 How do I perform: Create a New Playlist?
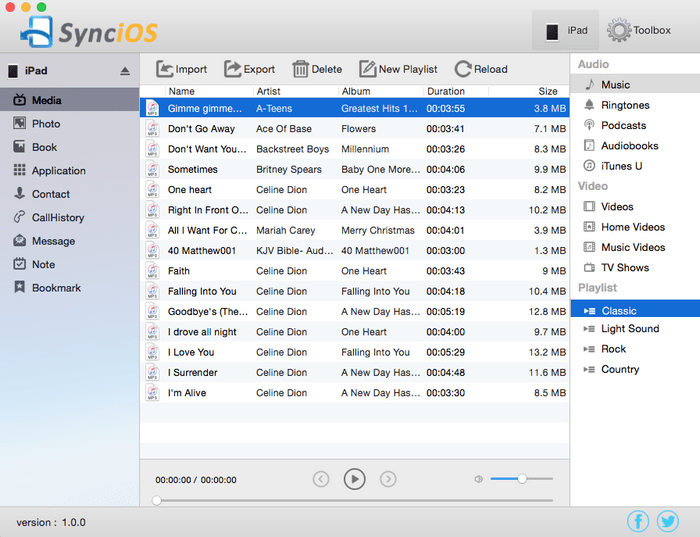click(x=398, y=69)
